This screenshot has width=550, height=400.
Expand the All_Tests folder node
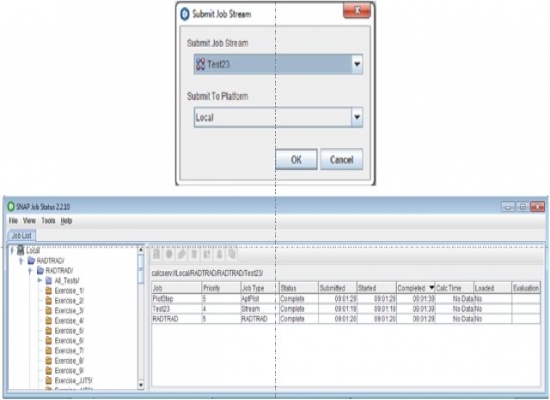[x=40, y=280]
